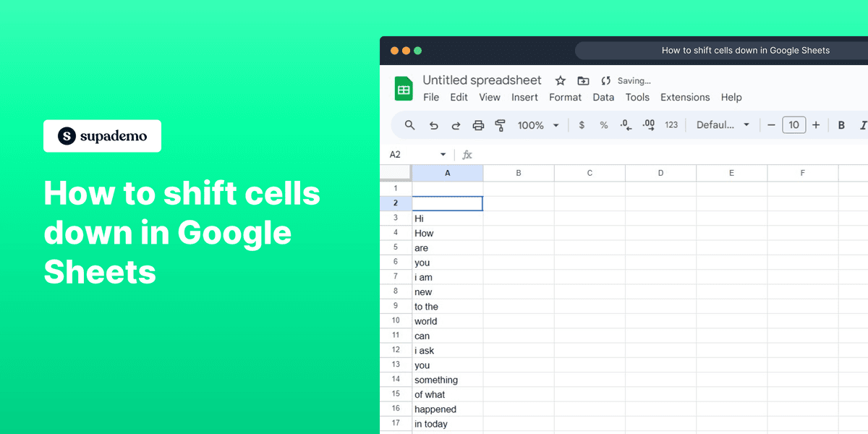
Task: Select the Search tool in the toolbar
Action: click(409, 124)
